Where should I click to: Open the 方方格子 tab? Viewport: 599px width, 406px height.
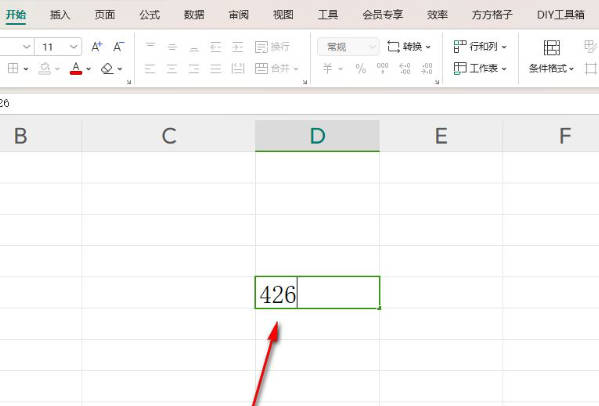492,15
